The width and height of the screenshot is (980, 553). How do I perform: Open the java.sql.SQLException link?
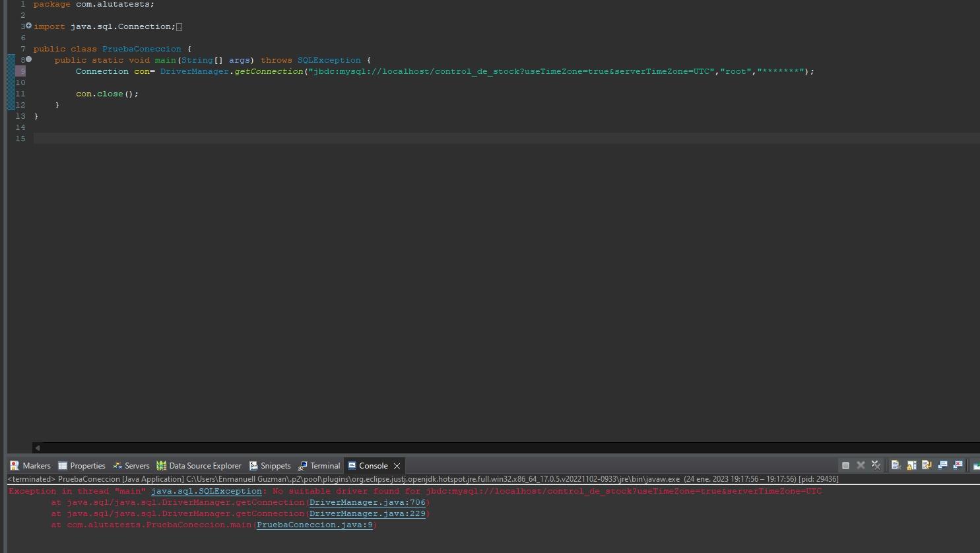pos(206,491)
